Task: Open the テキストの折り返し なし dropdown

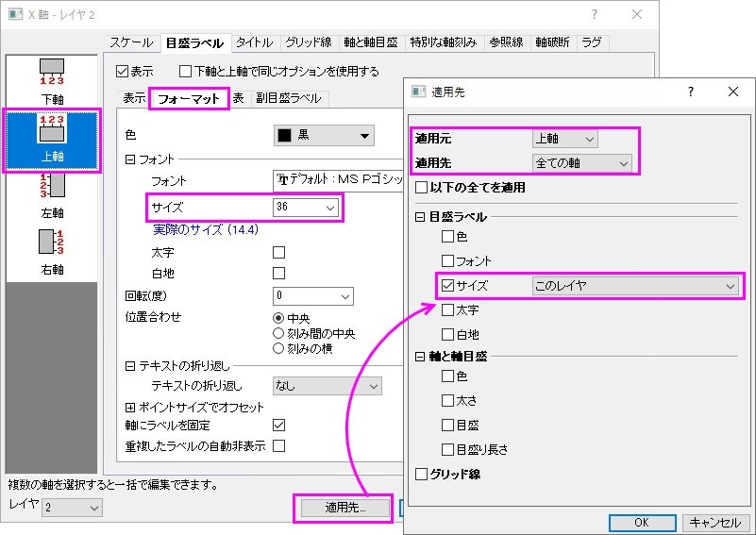Action: 328,386
